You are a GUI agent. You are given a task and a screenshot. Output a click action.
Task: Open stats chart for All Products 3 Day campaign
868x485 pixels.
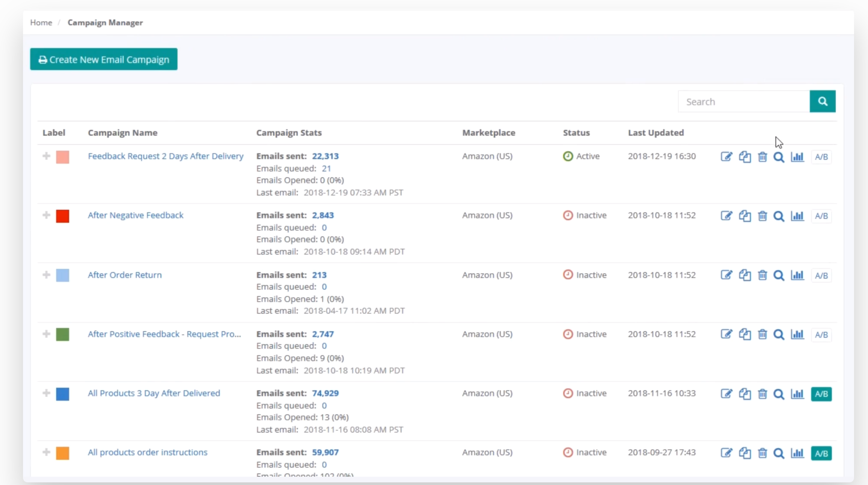coord(797,394)
